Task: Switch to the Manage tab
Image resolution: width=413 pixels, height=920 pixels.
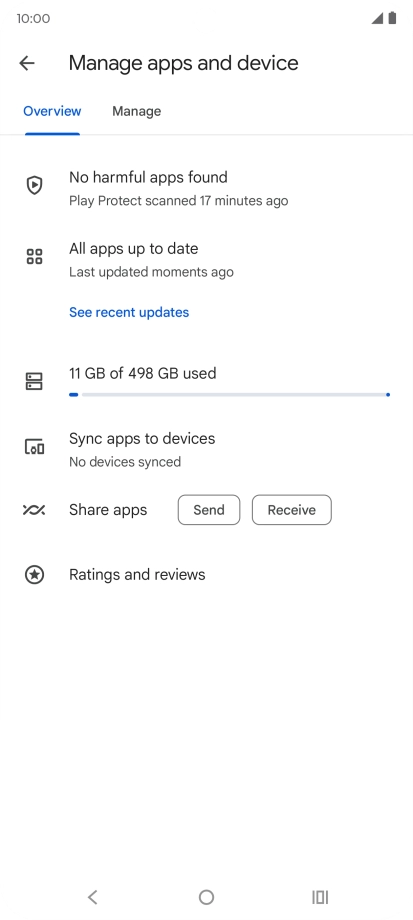Action: pyautogui.click(x=137, y=111)
